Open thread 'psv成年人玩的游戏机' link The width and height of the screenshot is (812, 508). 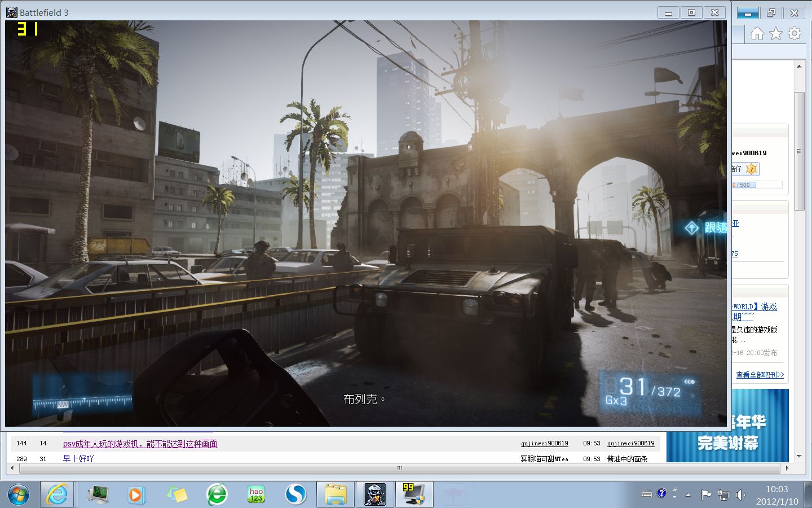pos(140,444)
